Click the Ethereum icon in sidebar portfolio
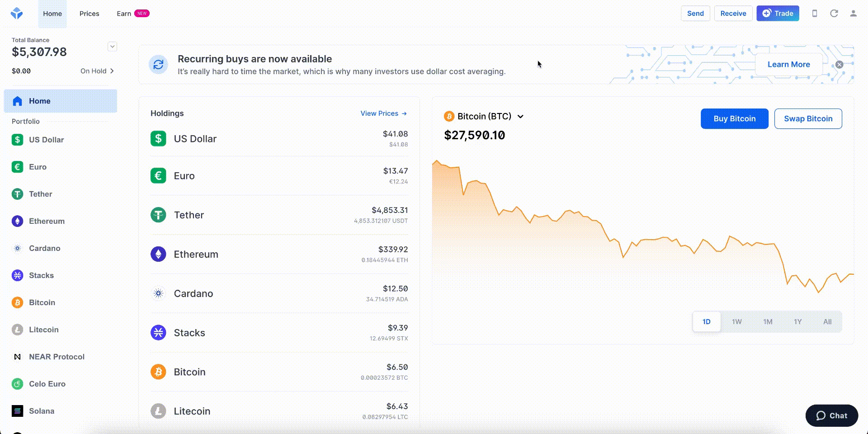 tap(17, 221)
